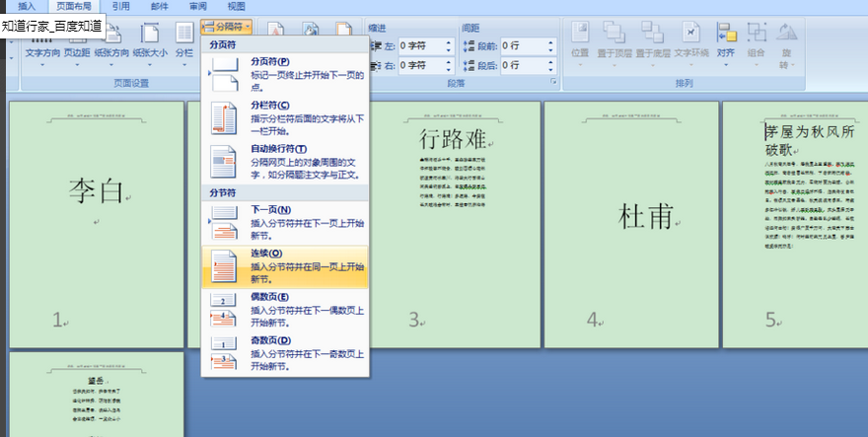
Task: Click the 杜甫 title on page 4
Action: pyautogui.click(x=645, y=216)
